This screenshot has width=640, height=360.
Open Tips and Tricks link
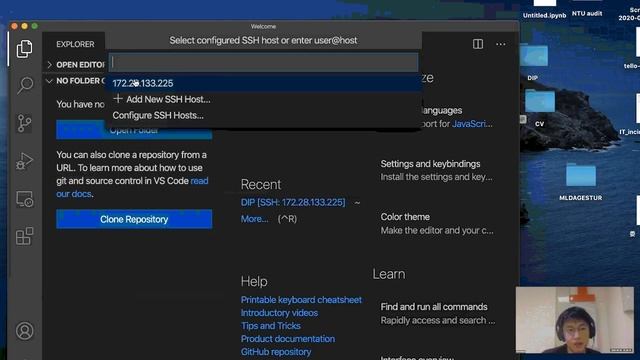[x=271, y=326]
